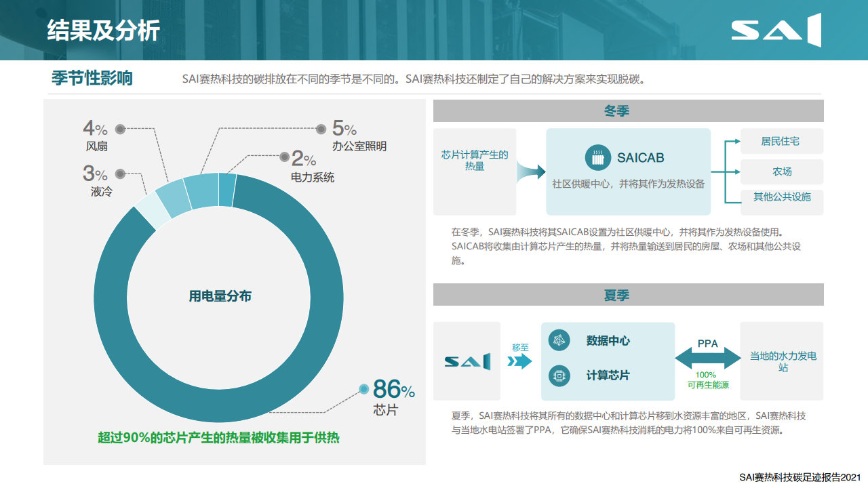The width and height of the screenshot is (868, 488).
Task: Click the 社区供暖中心 description line
Action: (x=629, y=184)
